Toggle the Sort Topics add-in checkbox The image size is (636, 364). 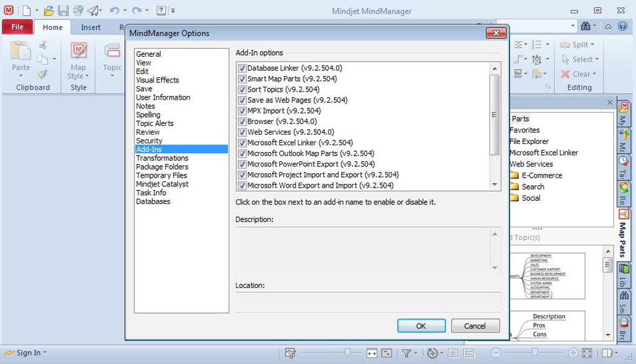point(242,90)
